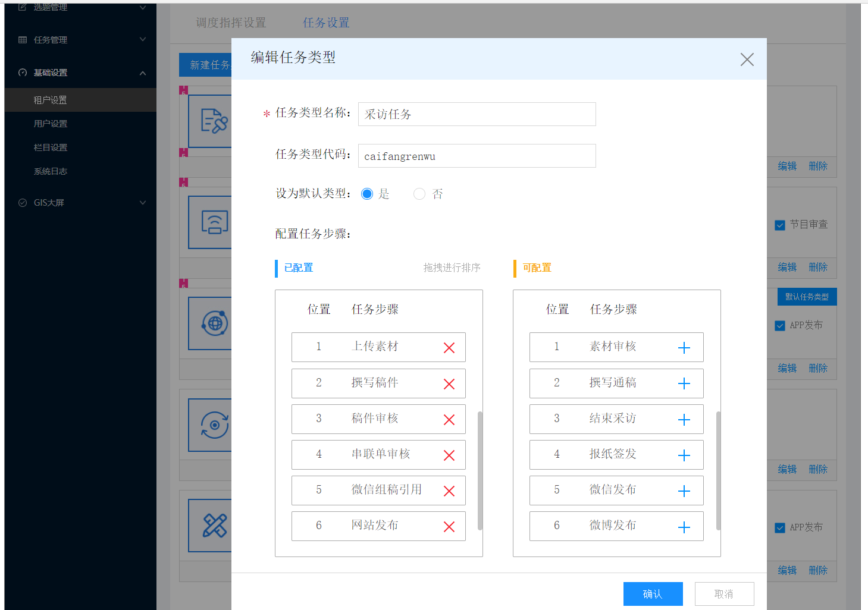The width and height of the screenshot is (868, 610).
Task: Add 素材审核 step with plus icon
Action: click(x=684, y=348)
